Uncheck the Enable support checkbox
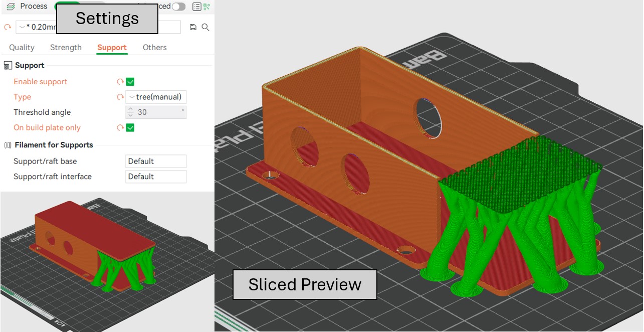 pos(130,82)
